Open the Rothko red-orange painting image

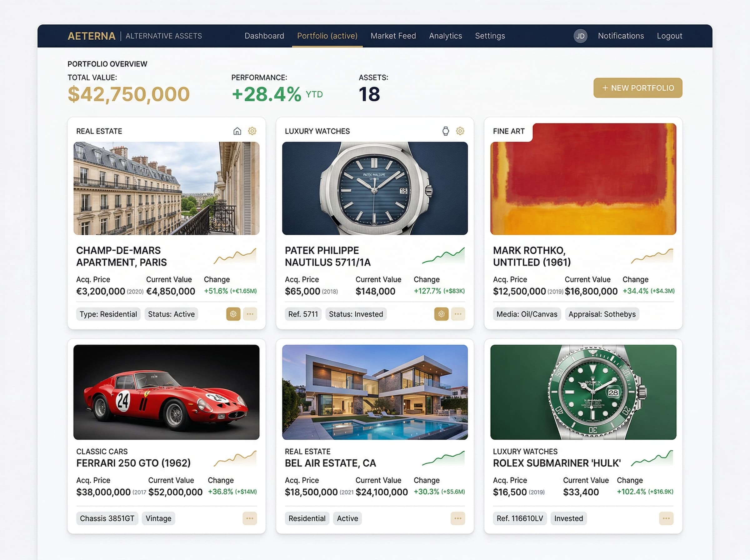(x=583, y=179)
